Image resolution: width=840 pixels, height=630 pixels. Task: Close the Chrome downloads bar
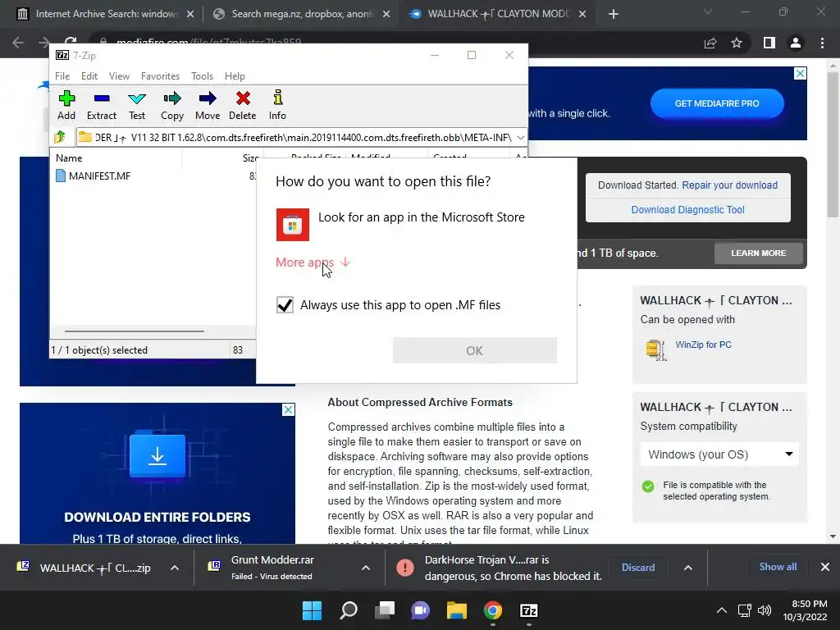click(x=825, y=567)
